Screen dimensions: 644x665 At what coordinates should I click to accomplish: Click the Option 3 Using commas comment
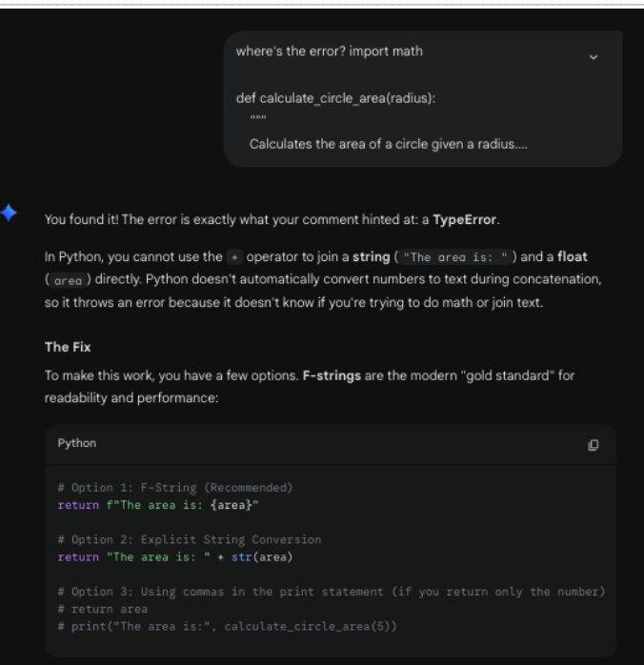point(332,592)
